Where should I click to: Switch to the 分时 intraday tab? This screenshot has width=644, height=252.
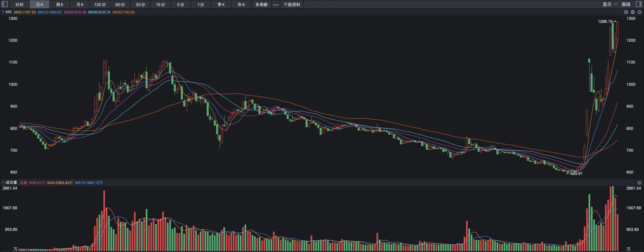[x=19, y=5]
